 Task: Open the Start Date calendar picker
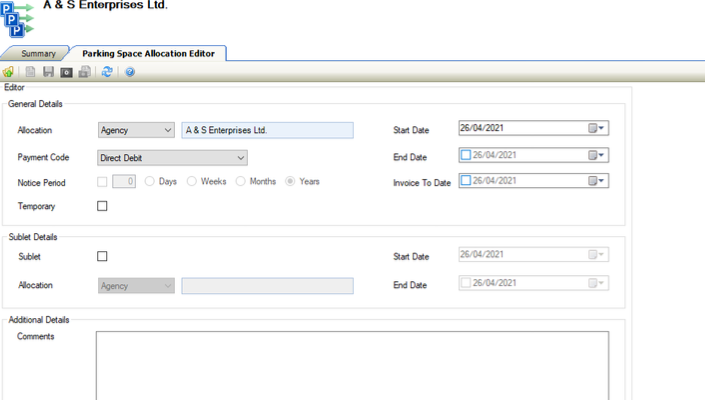[x=597, y=129]
